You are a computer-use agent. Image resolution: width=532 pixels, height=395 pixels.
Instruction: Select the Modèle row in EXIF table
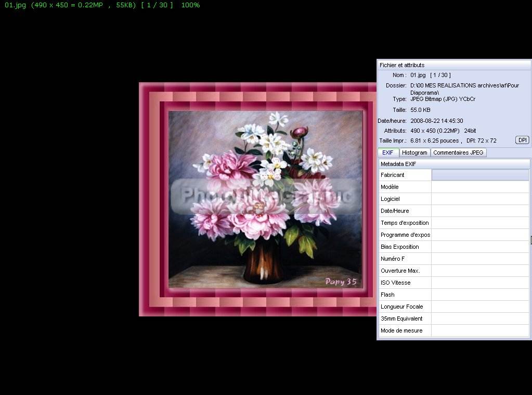point(405,187)
